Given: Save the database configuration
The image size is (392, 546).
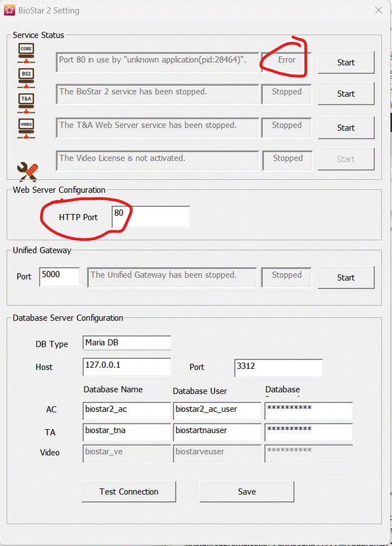Looking at the screenshot, I should 247,492.
